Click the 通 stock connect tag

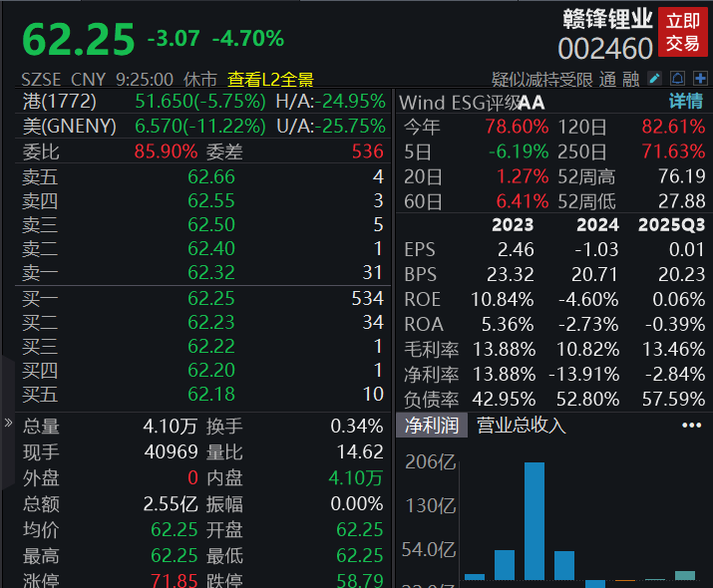click(x=607, y=79)
